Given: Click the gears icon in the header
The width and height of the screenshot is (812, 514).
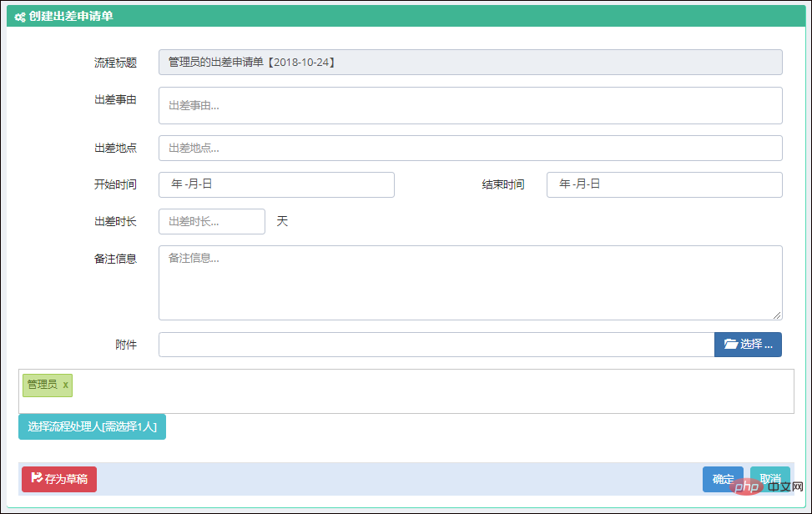Looking at the screenshot, I should 20,17.
